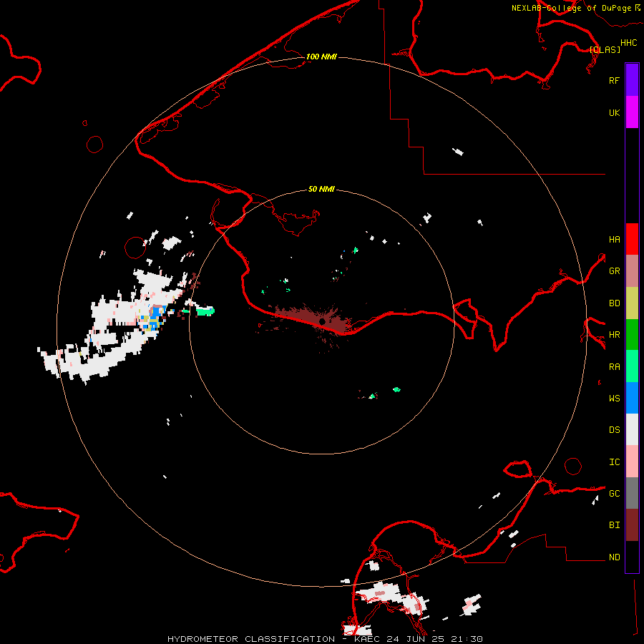Screen dimensions: 644x644
Task: Click the HHC product label
Action: point(628,43)
